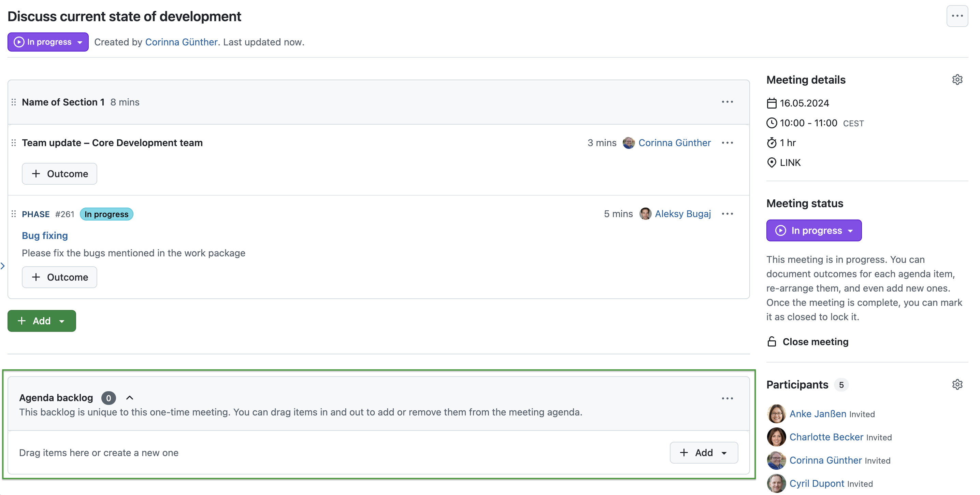This screenshot has width=980, height=495.
Task: Click the location pin icon beside LINK
Action: click(x=772, y=162)
